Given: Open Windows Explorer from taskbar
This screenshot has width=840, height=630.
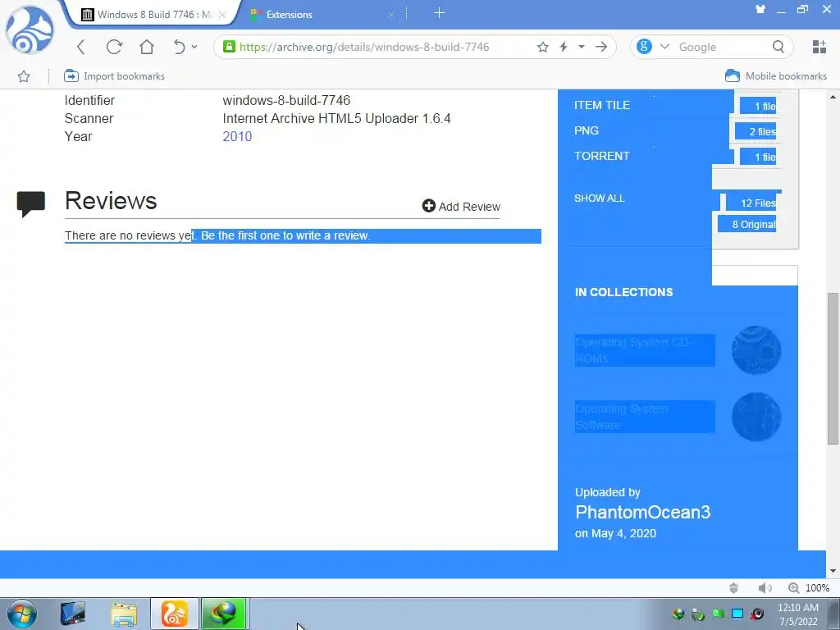Looking at the screenshot, I should tap(124, 614).
